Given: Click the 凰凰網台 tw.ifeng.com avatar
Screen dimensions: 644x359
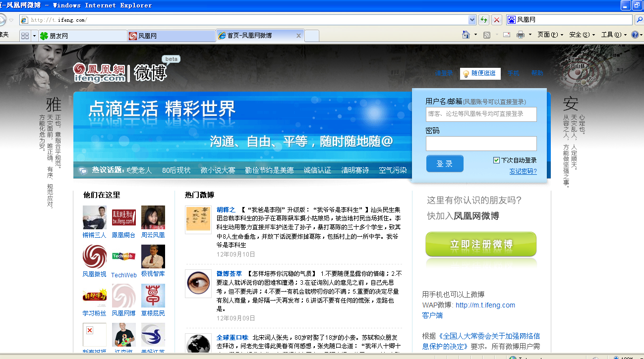Looking at the screenshot, I should (x=123, y=217).
